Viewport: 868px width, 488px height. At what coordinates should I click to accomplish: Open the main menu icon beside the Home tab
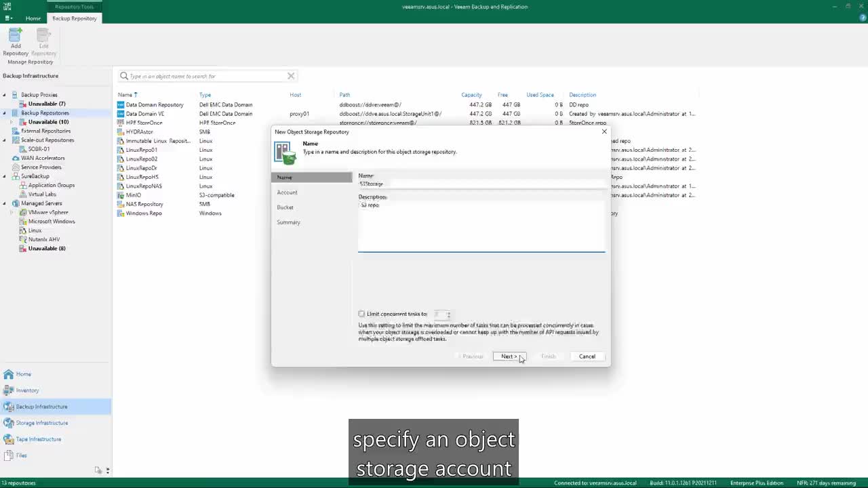coord(9,18)
